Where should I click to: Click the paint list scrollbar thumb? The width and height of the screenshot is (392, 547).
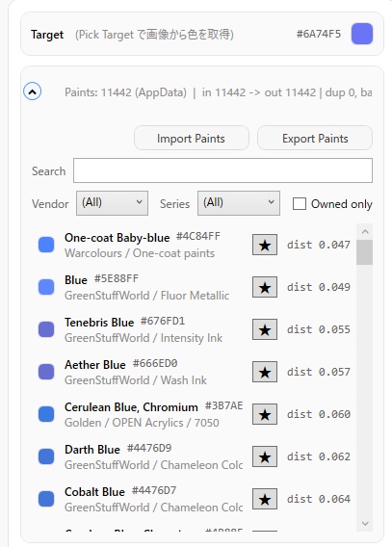(x=365, y=252)
